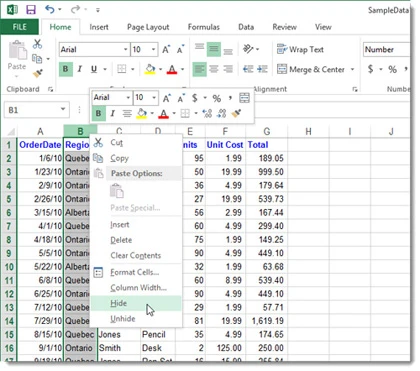This screenshot has width=420, height=371.
Task: Open the Number format combo box
Action: (x=387, y=50)
